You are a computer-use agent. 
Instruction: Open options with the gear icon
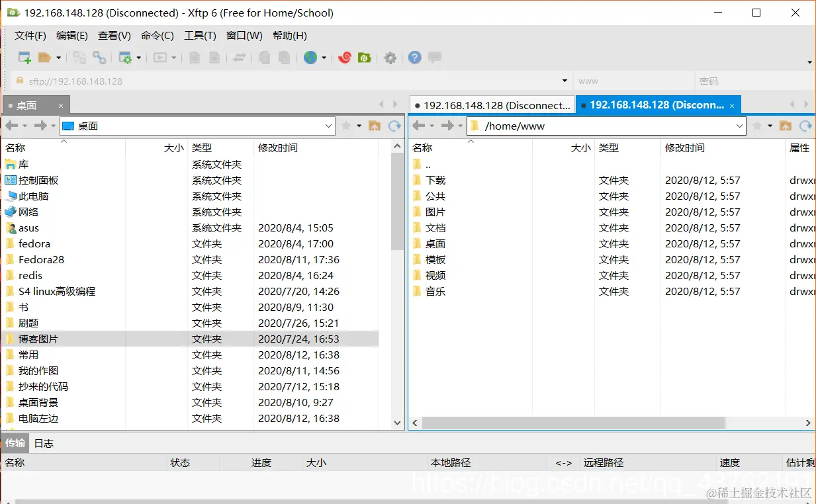pyautogui.click(x=390, y=58)
